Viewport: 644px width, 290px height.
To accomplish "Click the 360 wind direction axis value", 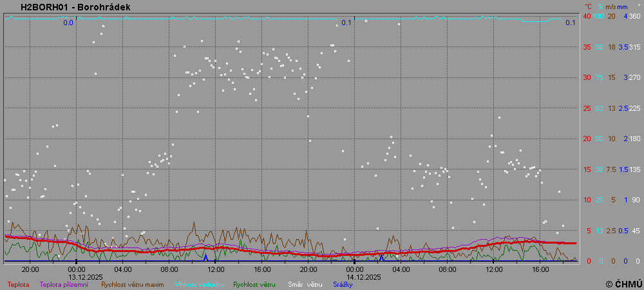I will pos(634,16).
